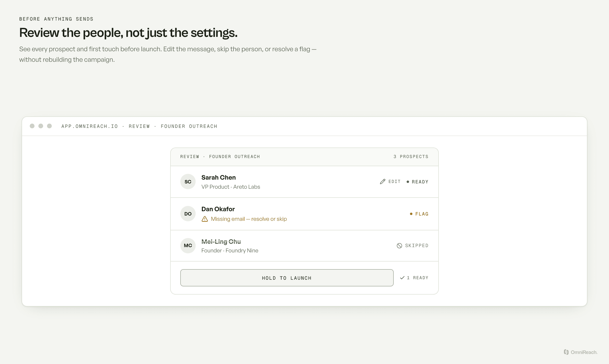
Task: Select the struck-through Mei-Ling Chu name
Action: [x=221, y=242]
